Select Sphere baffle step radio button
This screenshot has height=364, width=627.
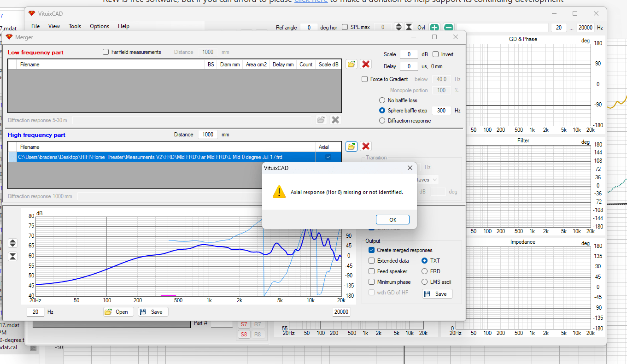coord(382,111)
